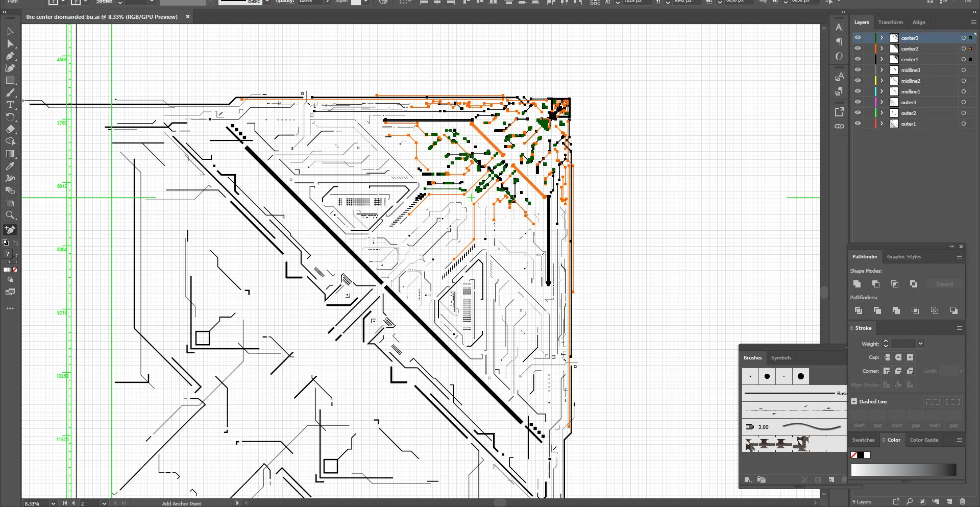Switch to the Transform tab
Viewport: 980px width, 507px height.
point(890,22)
